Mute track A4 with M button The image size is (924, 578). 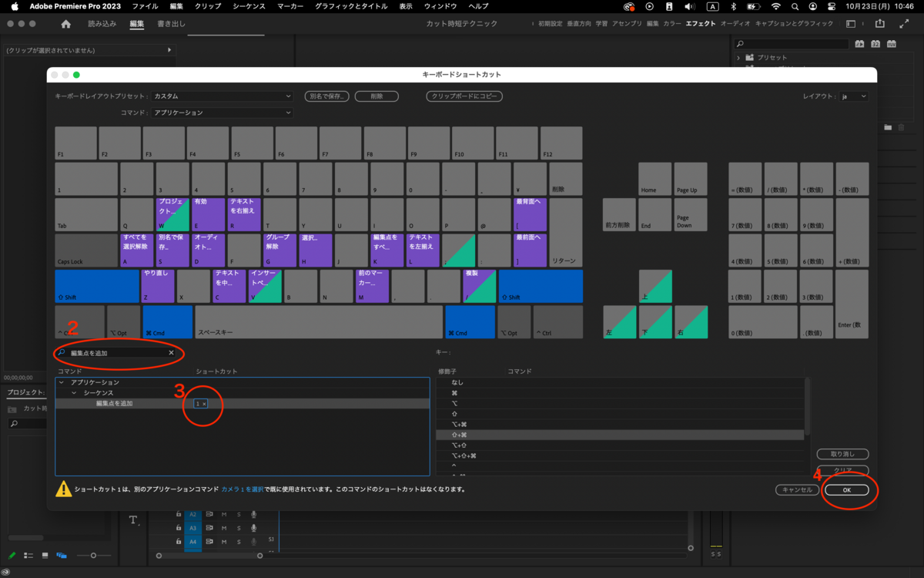click(x=224, y=542)
